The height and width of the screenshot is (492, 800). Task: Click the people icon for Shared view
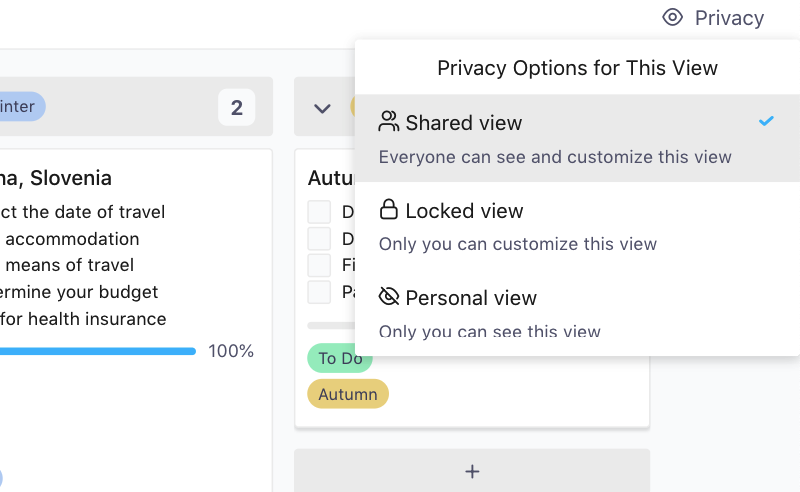(389, 122)
